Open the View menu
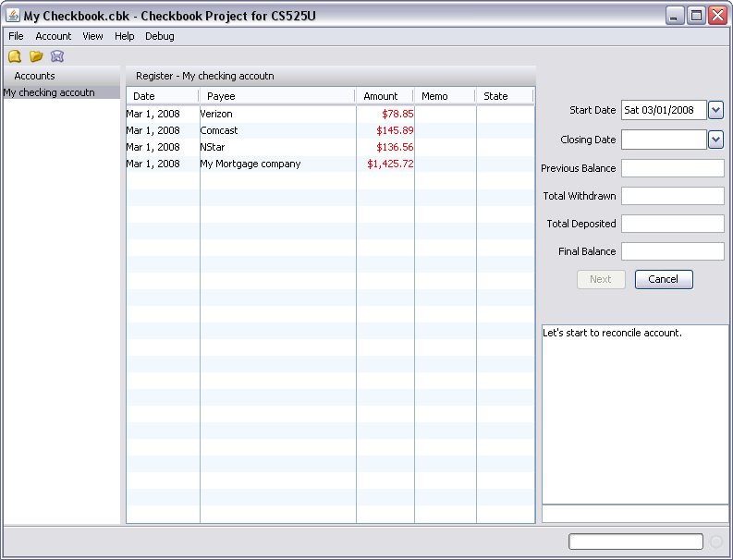Screen dimensions: 733x560 click(92, 36)
